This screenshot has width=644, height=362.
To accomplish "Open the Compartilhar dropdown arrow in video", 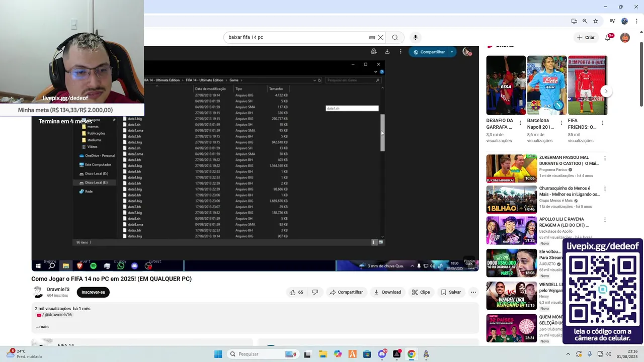I will [x=452, y=52].
